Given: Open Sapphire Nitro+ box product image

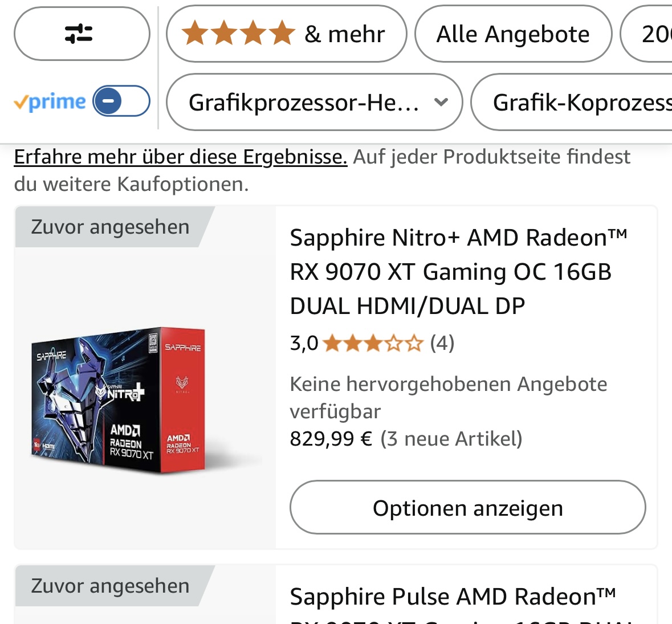Looking at the screenshot, I should pyautogui.click(x=119, y=400).
